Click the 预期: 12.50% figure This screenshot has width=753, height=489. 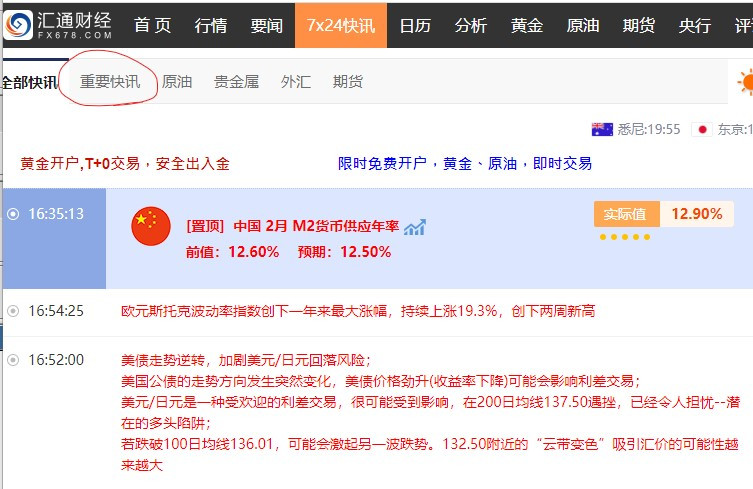coord(344,252)
